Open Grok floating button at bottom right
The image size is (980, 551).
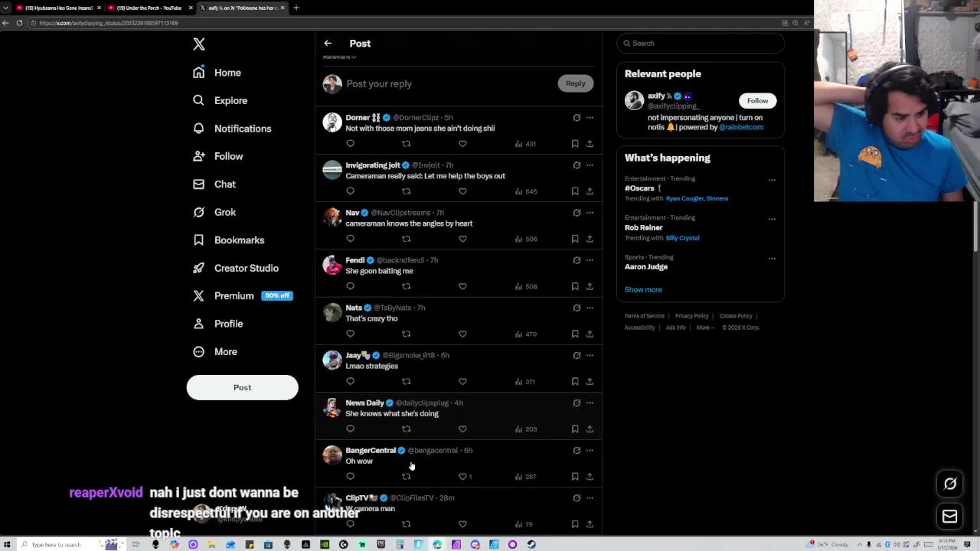pyautogui.click(x=950, y=484)
